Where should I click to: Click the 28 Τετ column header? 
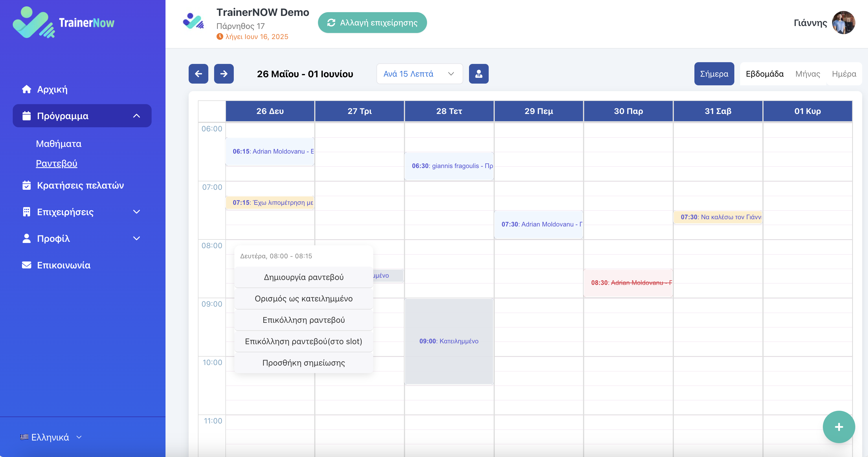pyautogui.click(x=449, y=111)
